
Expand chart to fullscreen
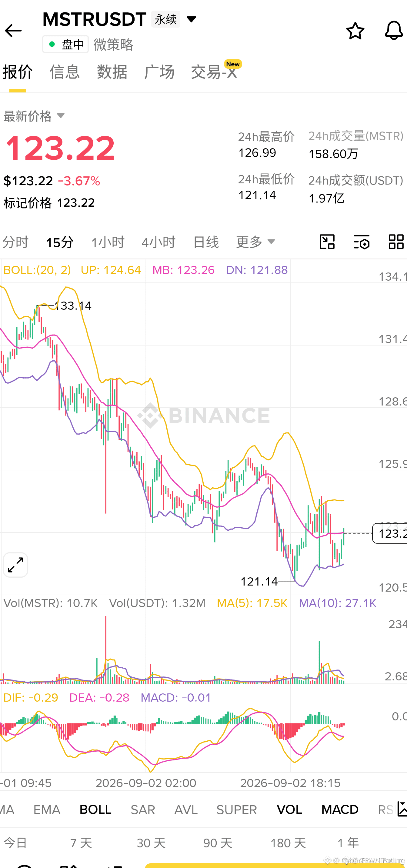(x=15, y=565)
